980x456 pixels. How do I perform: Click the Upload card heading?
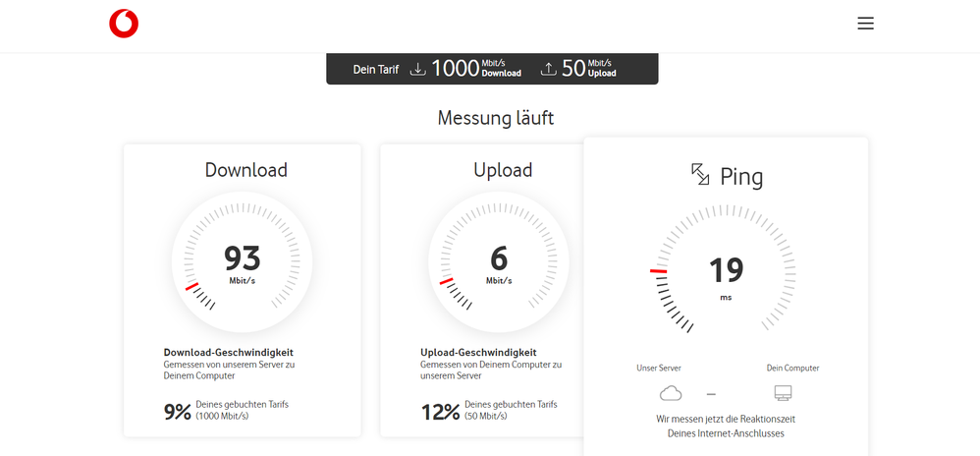click(x=503, y=170)
